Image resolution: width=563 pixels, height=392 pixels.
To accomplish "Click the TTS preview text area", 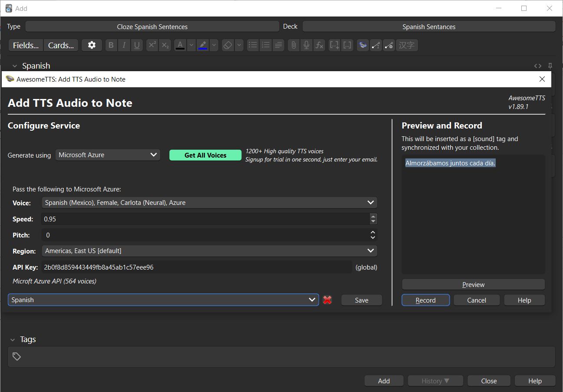I will [473, 214].
